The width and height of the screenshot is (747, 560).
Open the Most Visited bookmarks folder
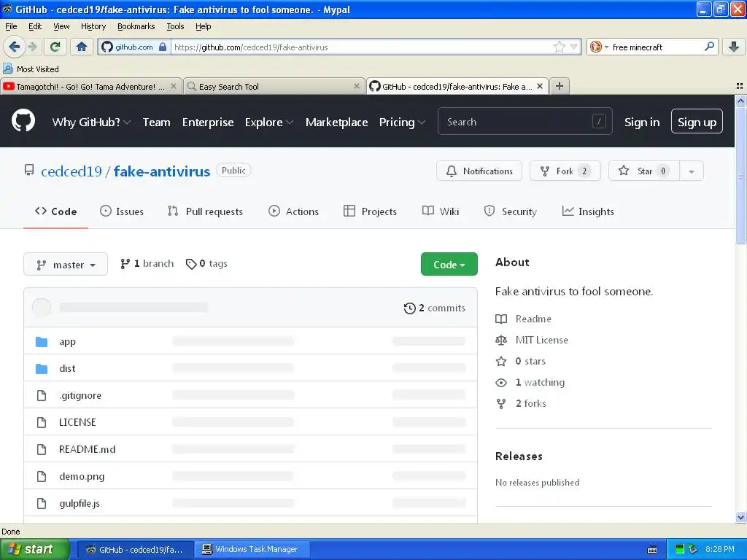31,69
